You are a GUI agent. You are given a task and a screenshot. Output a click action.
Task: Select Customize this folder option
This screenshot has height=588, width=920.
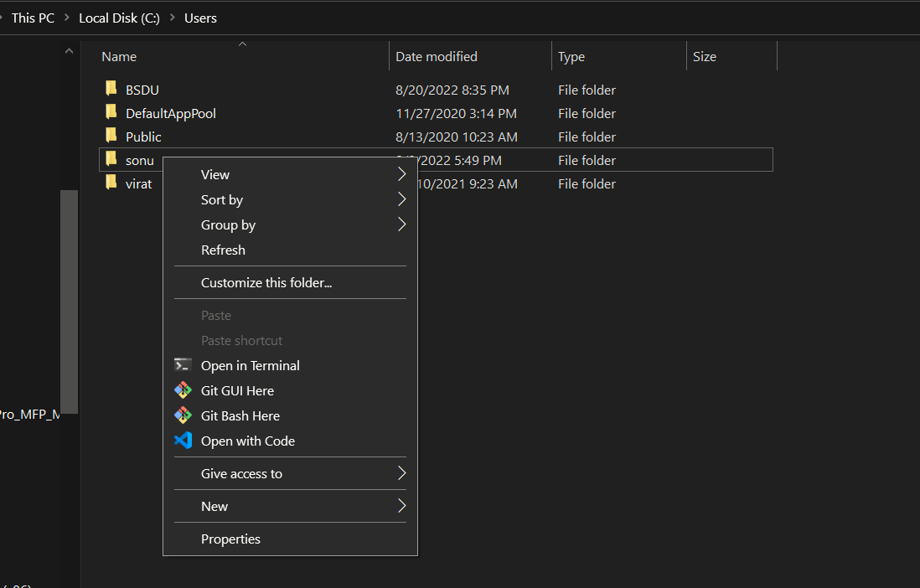266,282
